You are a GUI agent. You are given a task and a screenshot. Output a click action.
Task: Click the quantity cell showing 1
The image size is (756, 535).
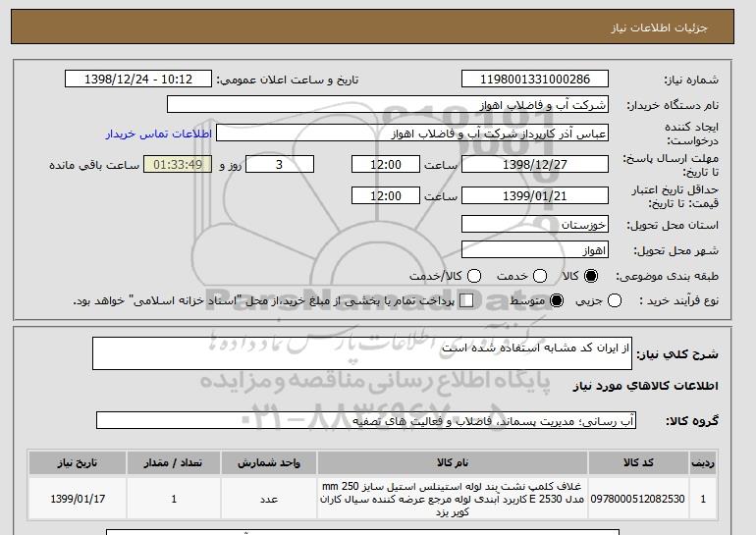tap(174, 499)
